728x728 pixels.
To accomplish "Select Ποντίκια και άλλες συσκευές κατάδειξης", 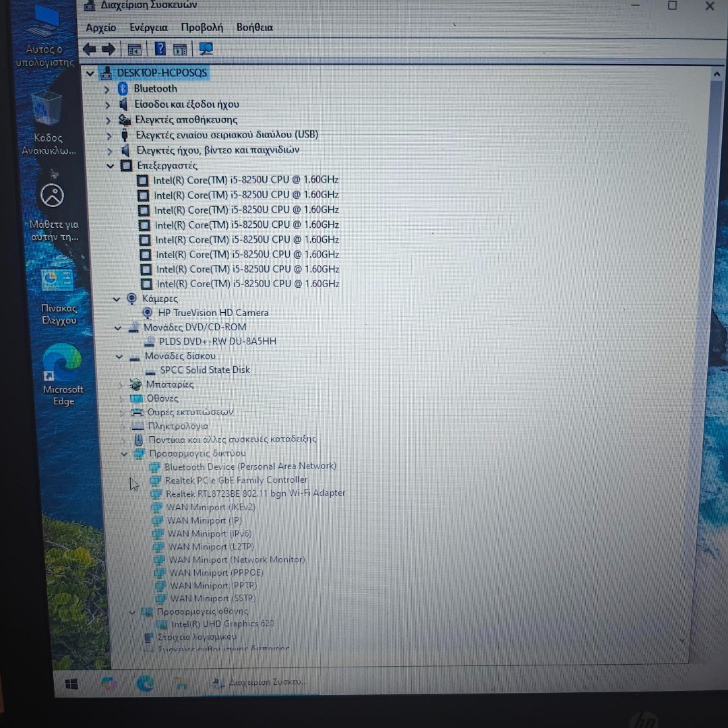I will [232, 439].
